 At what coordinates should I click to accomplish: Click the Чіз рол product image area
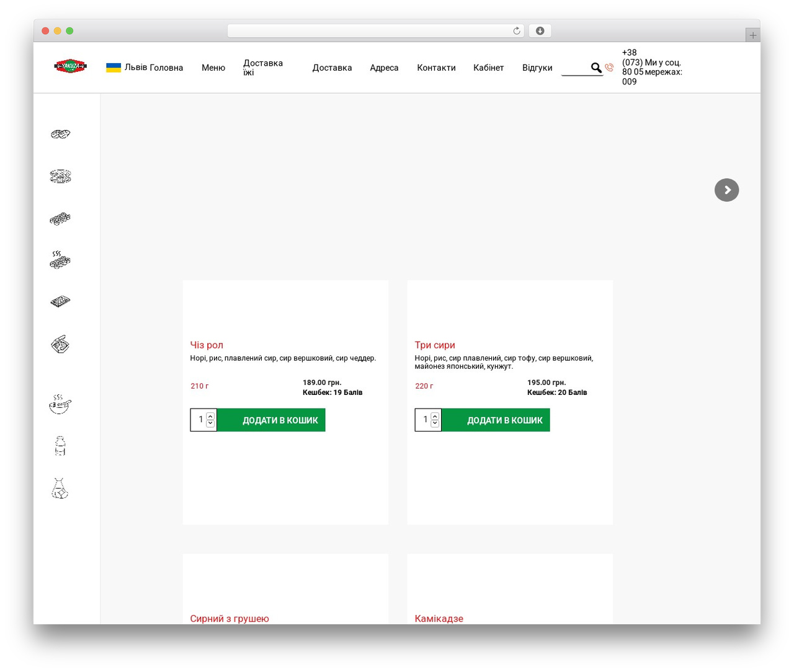(285, 308)
